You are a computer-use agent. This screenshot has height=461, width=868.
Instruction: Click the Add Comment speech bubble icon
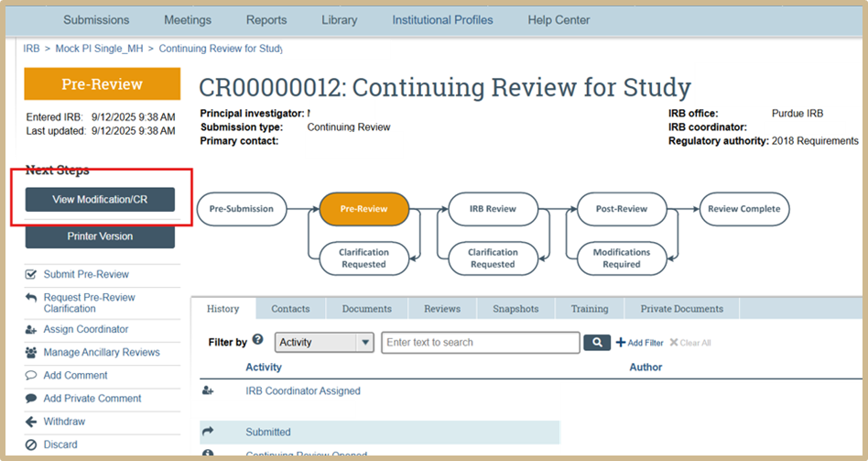31,376
